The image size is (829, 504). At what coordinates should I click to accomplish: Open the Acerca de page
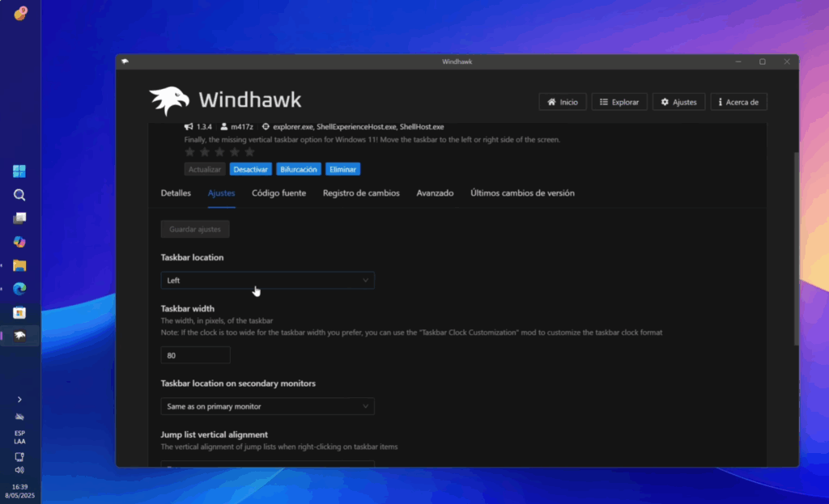coord(738,102)
